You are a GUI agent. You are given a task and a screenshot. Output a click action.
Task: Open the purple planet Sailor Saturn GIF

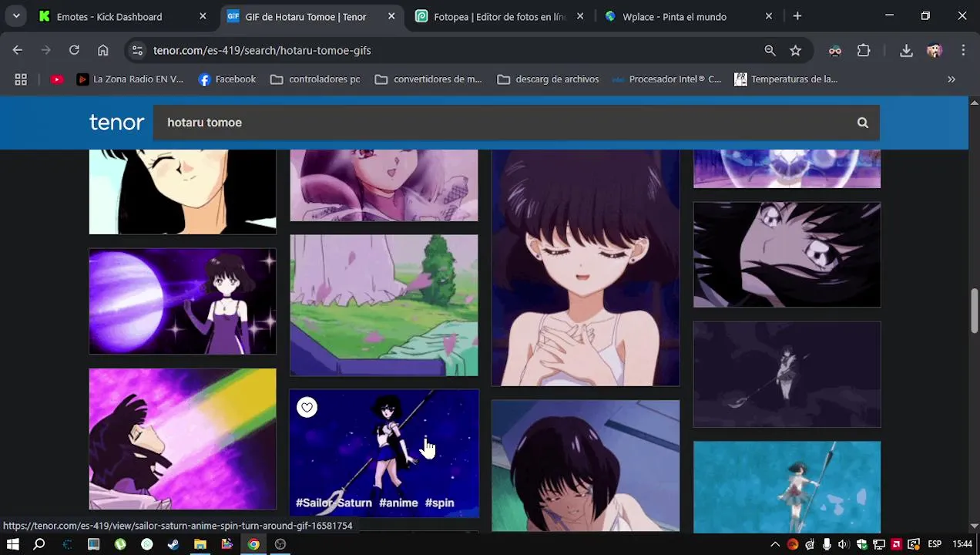click(x=183, y=301)
